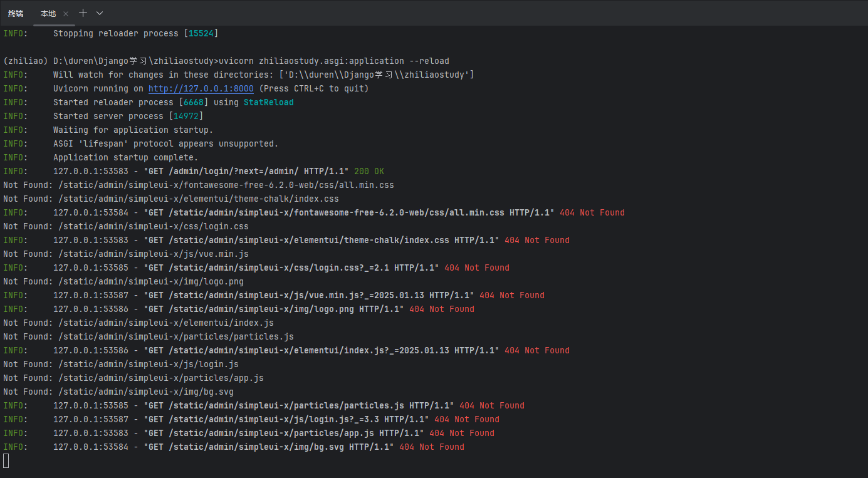Place cursor at the terminal input prompt
Viewport: 868px width, 478px height.
point(6,461)
